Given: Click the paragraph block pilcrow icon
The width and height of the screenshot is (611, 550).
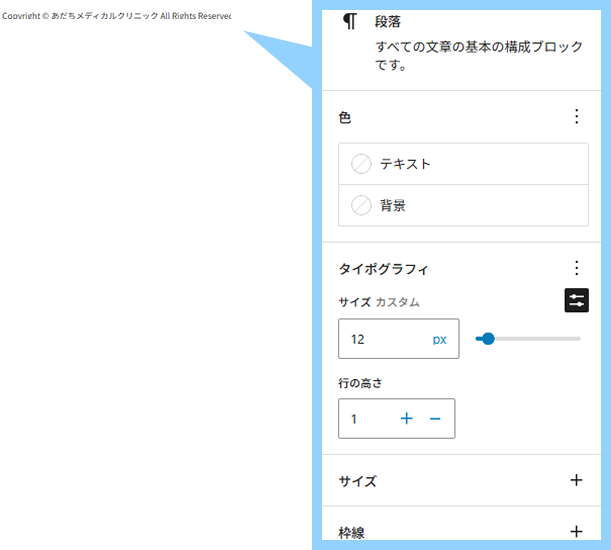Looking at the screenshot, I should click(x=350, y=21).
